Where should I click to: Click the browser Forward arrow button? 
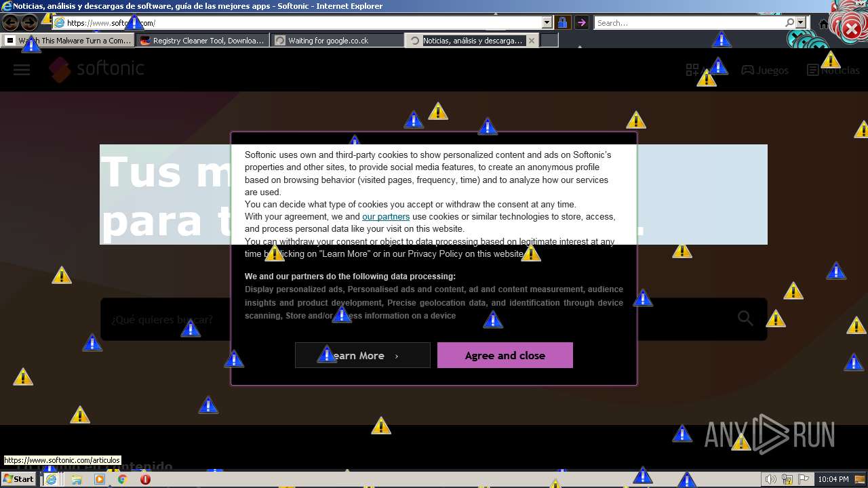point(29,22)
